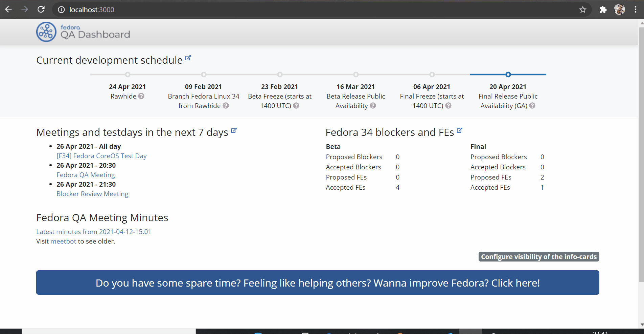Click the Final column heading
The image size is (644, 334).
point(478,147)
